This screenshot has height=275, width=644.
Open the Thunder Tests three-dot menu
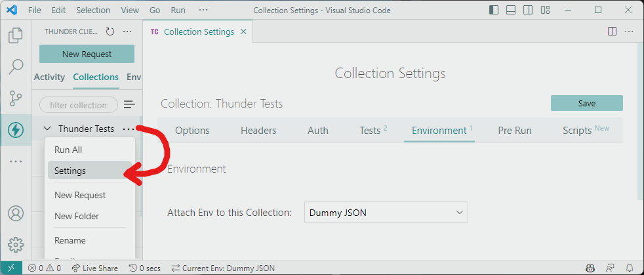[x=128, y=129]
